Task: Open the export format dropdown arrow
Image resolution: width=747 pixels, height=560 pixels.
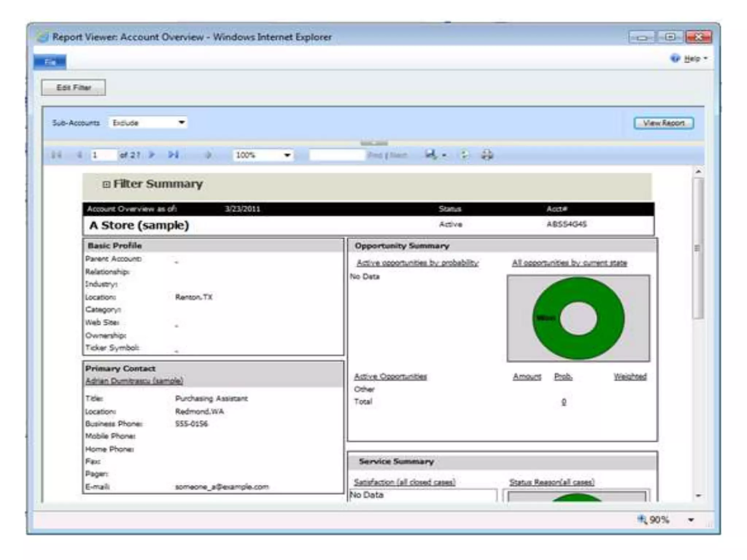Action: coord(444,155)
